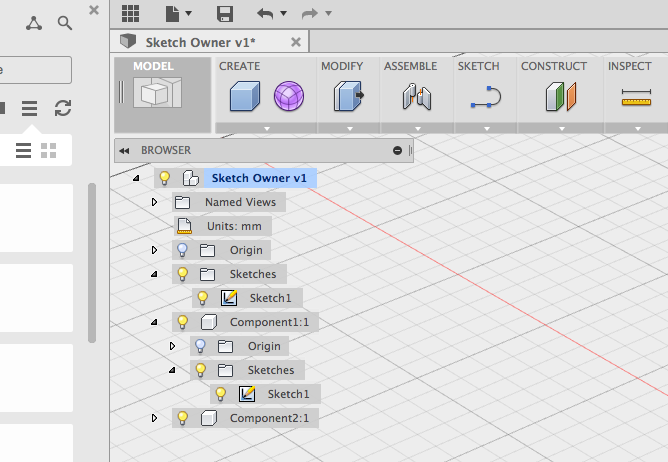Close the Sketch Owner v1 tab
Image resolution: width=668 pixels, height=462 pixels.
[x=296, y=42]
